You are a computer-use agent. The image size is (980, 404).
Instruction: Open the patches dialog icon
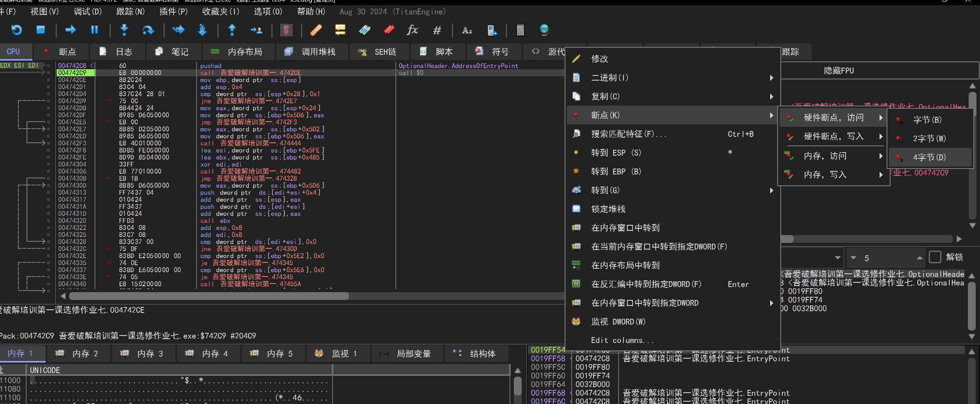pyautogui.click(x=316, y=30)
